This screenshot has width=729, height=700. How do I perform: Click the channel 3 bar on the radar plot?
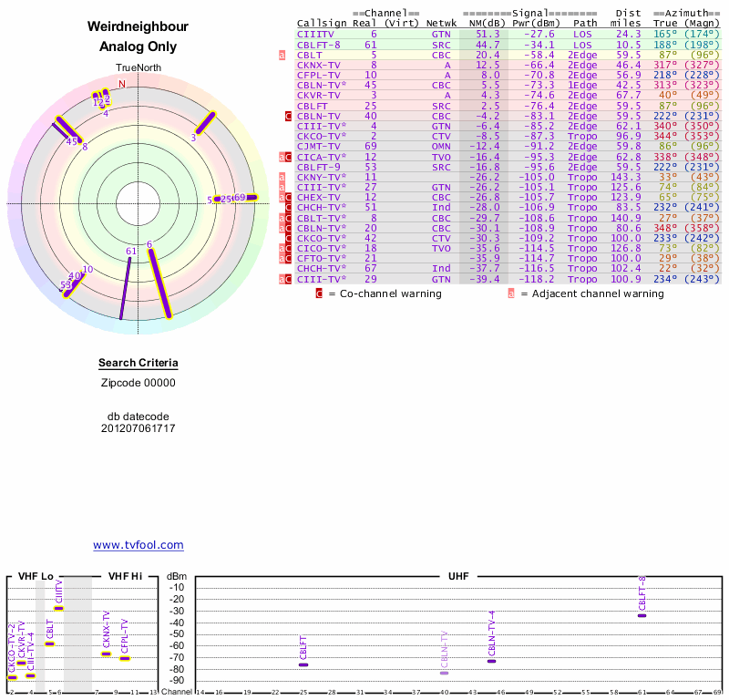tap(205, 123)
